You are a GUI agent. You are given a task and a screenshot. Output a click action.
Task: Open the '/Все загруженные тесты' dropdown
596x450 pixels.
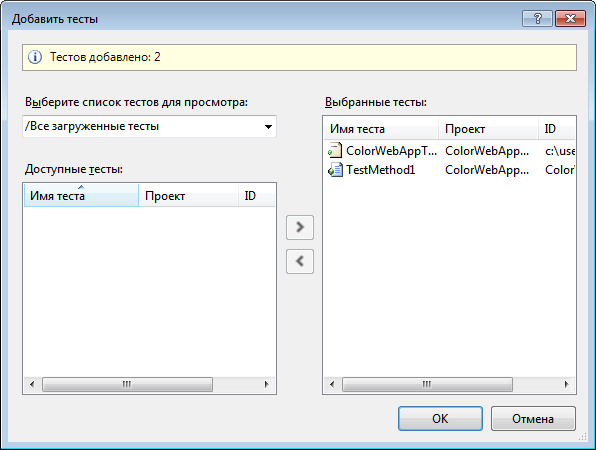coord(149,126)
